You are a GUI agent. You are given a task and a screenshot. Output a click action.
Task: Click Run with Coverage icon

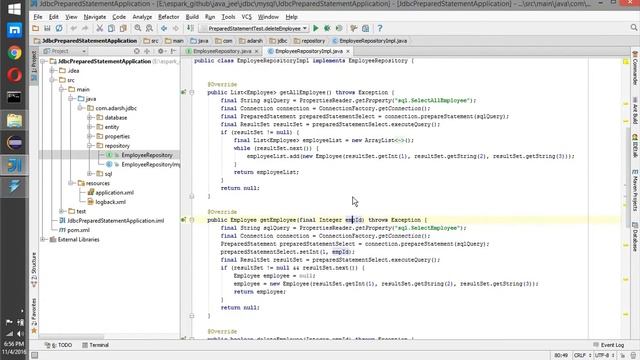click(x=339, y=29)
